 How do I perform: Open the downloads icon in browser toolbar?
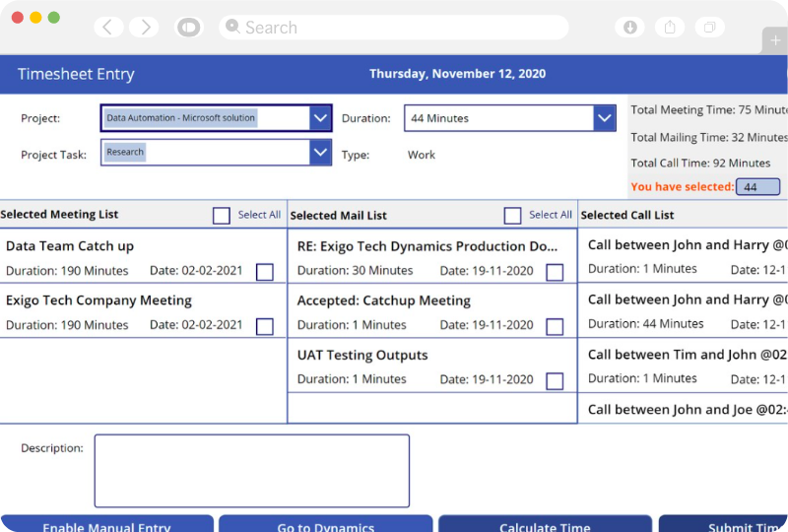point(629,28)
